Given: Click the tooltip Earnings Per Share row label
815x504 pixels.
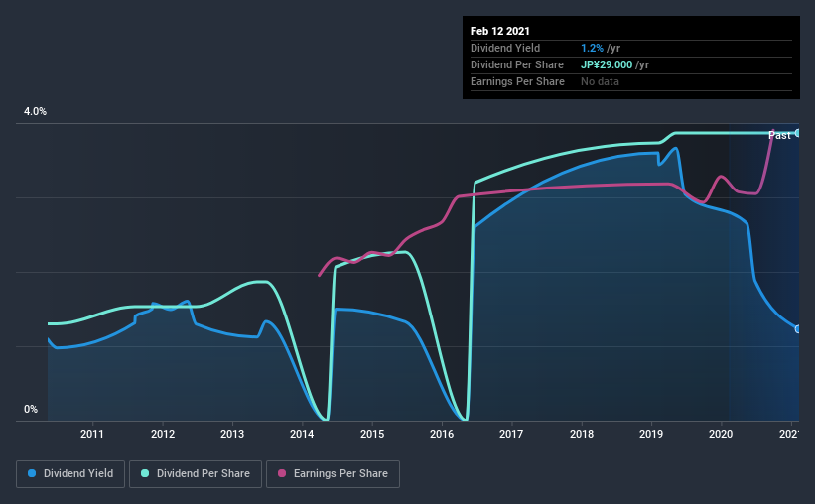Looking at the screenshot, I should [517, 81].
